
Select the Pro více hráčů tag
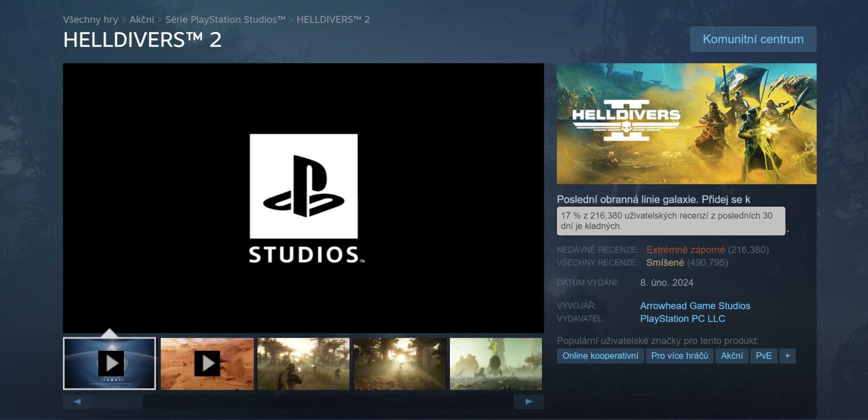[679, 356]
